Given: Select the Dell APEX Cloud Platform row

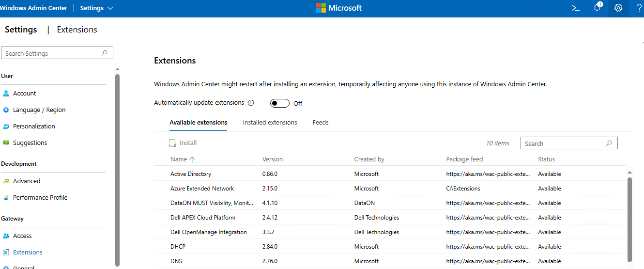Looking at the screenshot, I should (x=390, y=218).
